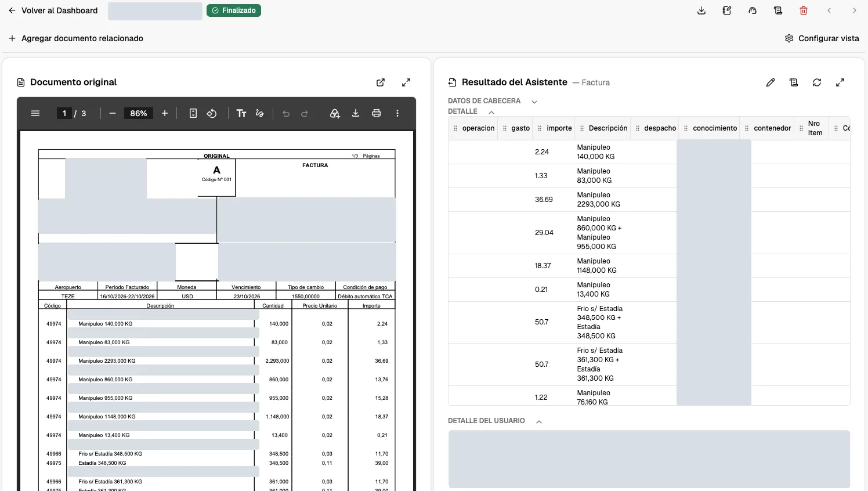Open original document in new tab
The image size is (868, 491).
(381, 82)
